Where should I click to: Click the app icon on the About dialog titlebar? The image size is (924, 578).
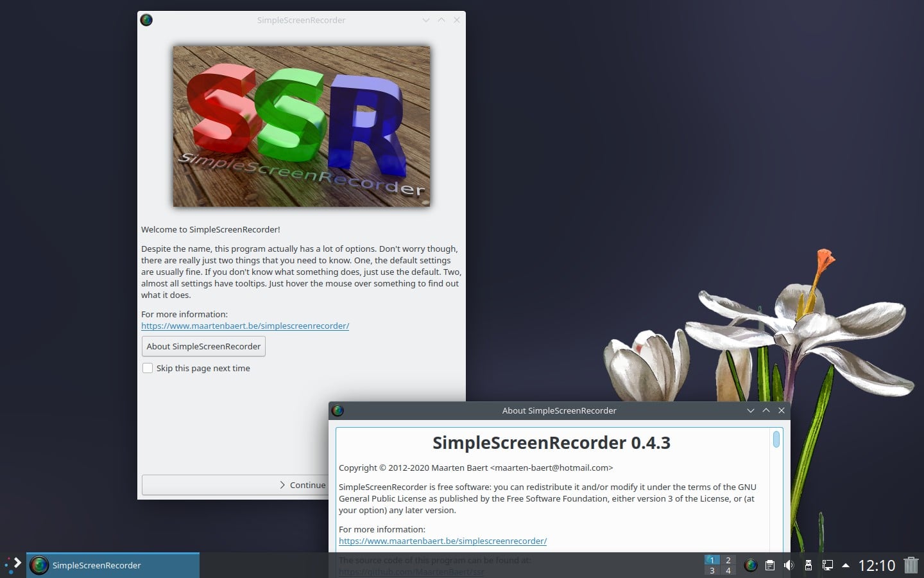click(338, 410)
